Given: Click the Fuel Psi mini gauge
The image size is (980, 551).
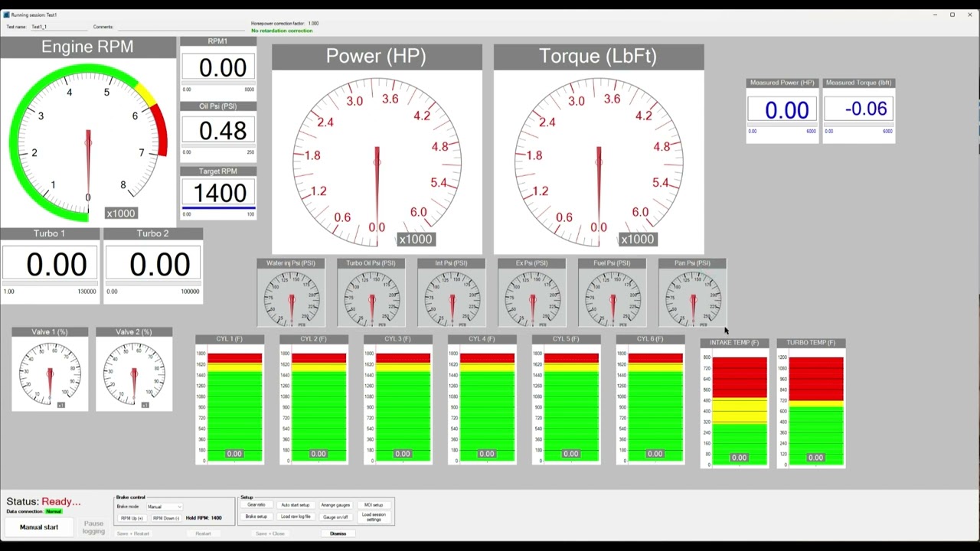Looking at the screenshot, I should click(612, 298).
